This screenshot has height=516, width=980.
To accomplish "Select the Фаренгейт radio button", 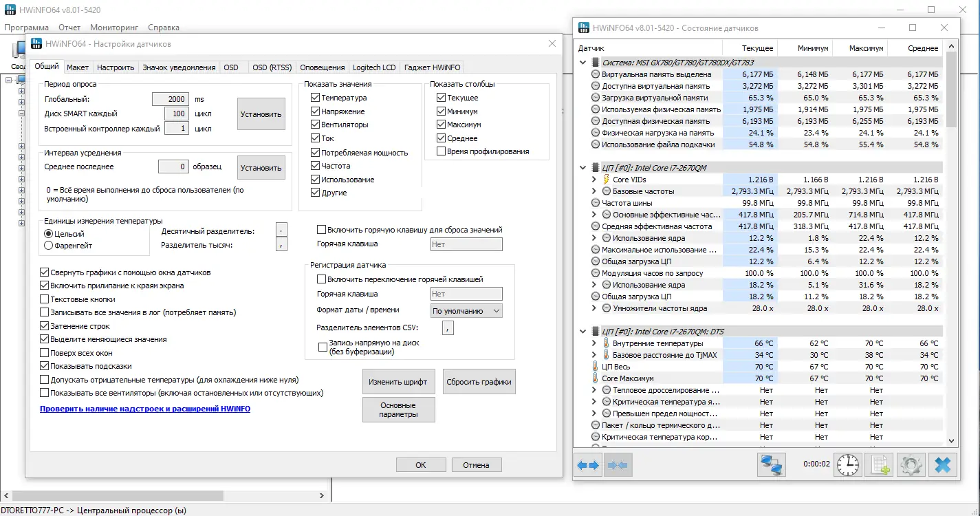I will click(x=48, y=246).
